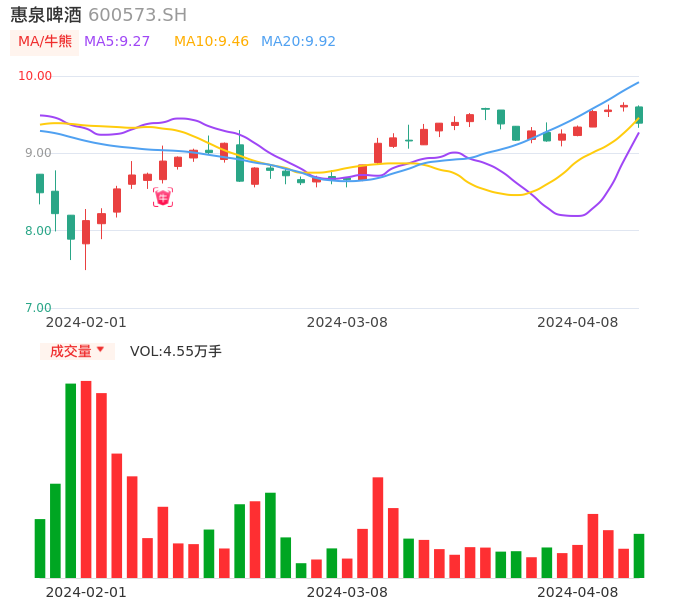
Task: Click the stock code 600573.SH
Action: 138,15
